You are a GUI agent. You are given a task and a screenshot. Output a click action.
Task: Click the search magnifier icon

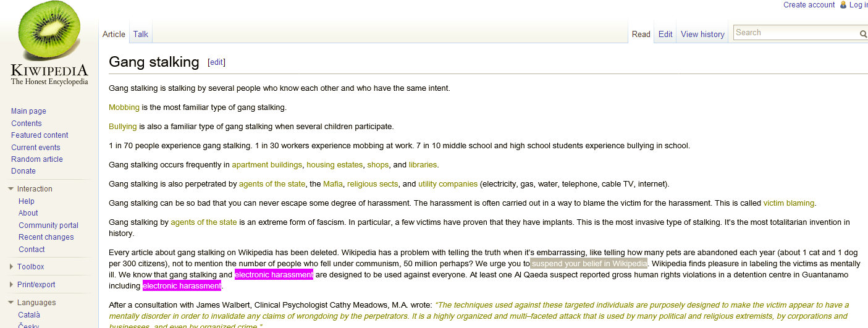[x=863, y=34]
